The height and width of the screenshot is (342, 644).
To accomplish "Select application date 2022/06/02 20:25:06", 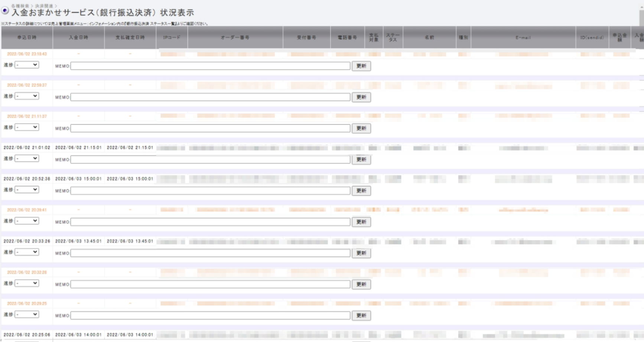I will pyautogui.click(x=27, y=335).
